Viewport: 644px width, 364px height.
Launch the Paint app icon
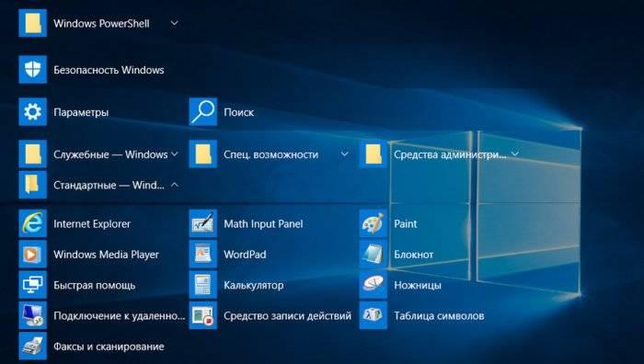(374, 223)
